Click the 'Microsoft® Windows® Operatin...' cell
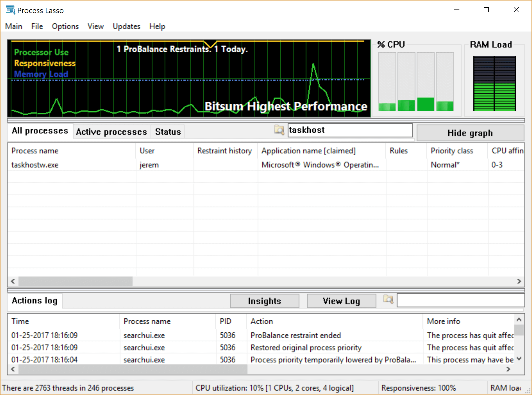This screenshot has height=395, width=532. point(320,165)
